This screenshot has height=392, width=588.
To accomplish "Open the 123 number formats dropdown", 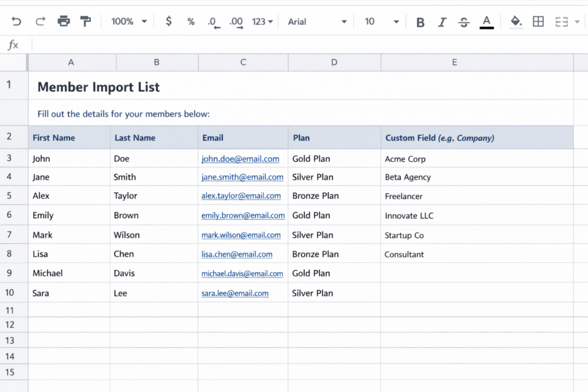I will [262, 22].
